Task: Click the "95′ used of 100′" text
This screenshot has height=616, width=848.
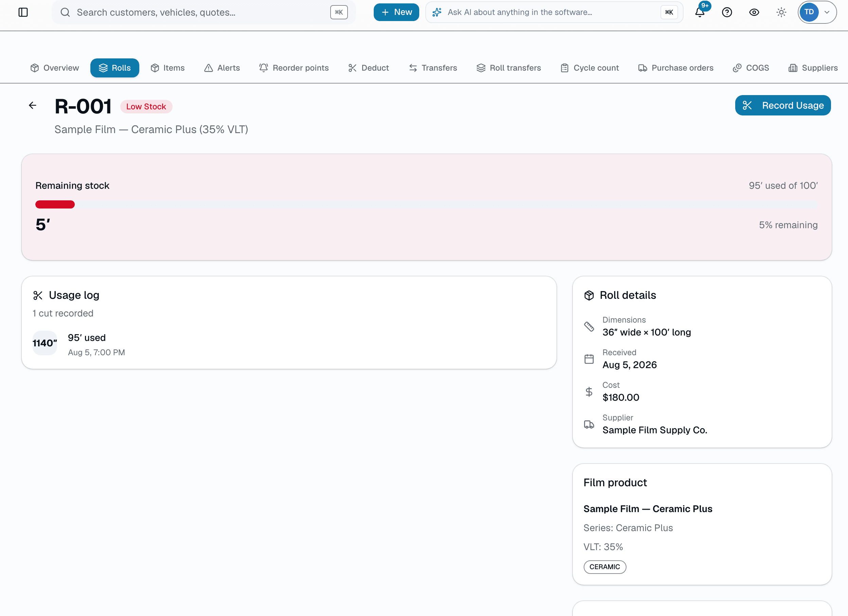Action: tap(783, 185)
